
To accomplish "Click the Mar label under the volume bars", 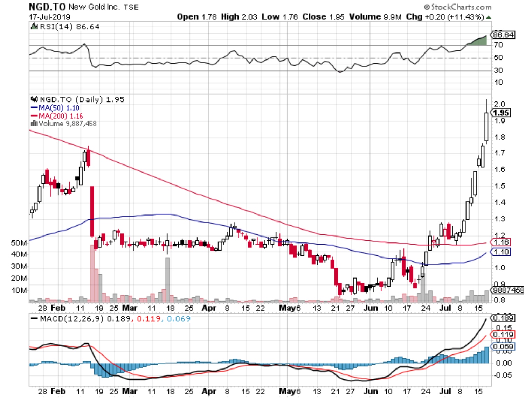I will point(130,308).
